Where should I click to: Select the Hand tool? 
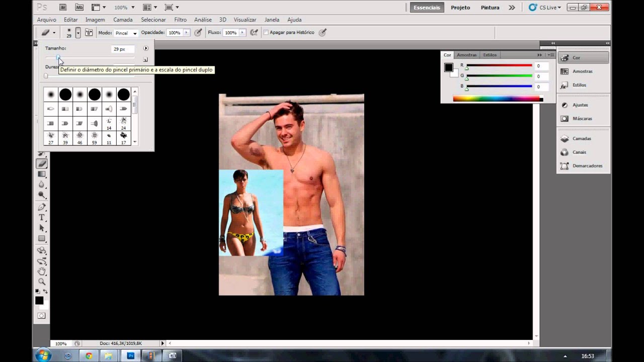(x=42, y=271)
